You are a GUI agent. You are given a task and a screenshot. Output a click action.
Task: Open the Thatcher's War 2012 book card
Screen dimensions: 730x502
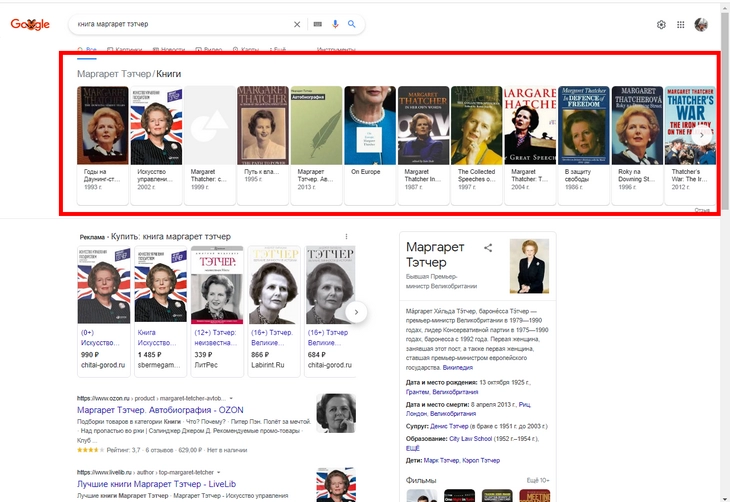(x=690, y=145)
